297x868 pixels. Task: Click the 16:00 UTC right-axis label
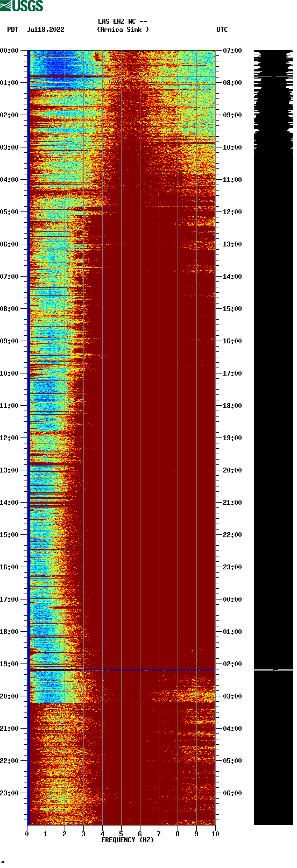[232, 341]
